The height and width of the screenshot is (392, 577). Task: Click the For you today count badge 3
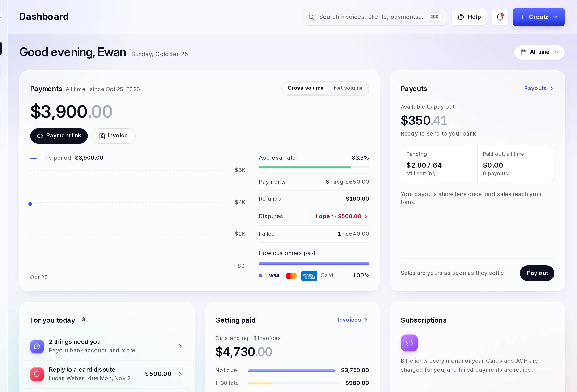pos(84,320)
